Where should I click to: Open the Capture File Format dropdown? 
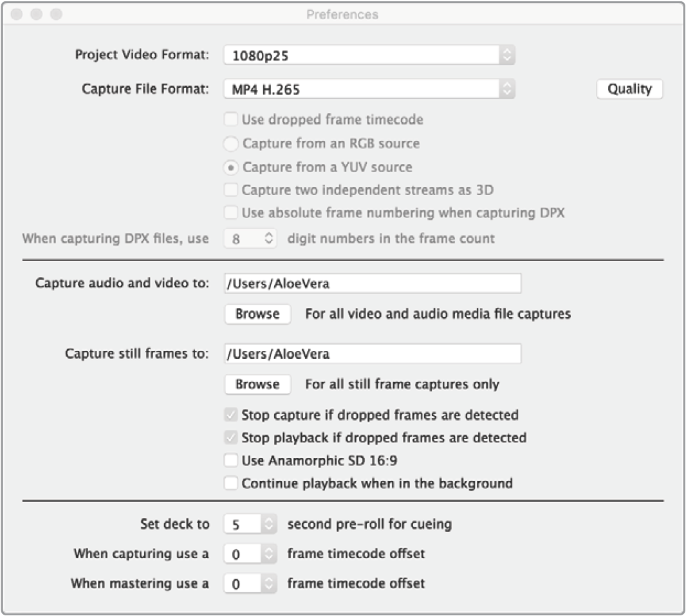[369, 89]
